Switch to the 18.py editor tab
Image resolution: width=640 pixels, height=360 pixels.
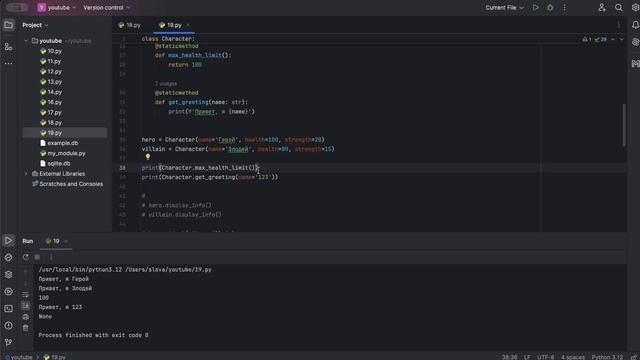129,25
